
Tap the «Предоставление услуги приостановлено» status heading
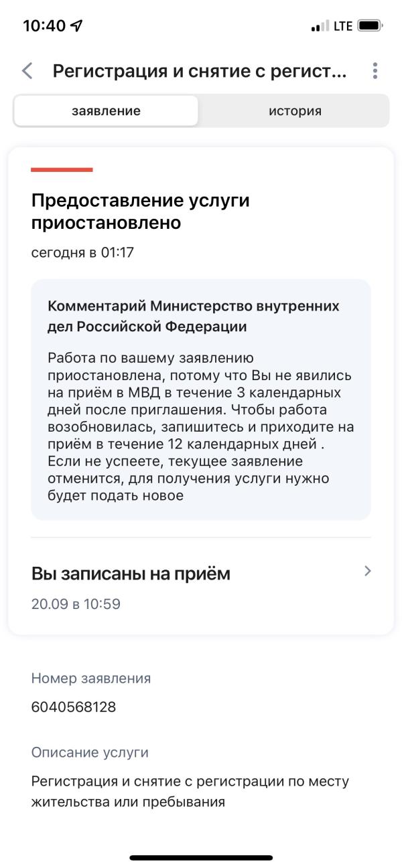coord(140,211)
